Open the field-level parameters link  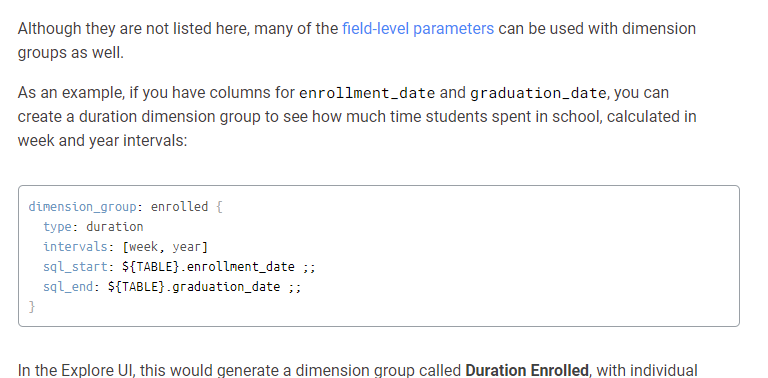pyautogui.click(x=418, y=29)
